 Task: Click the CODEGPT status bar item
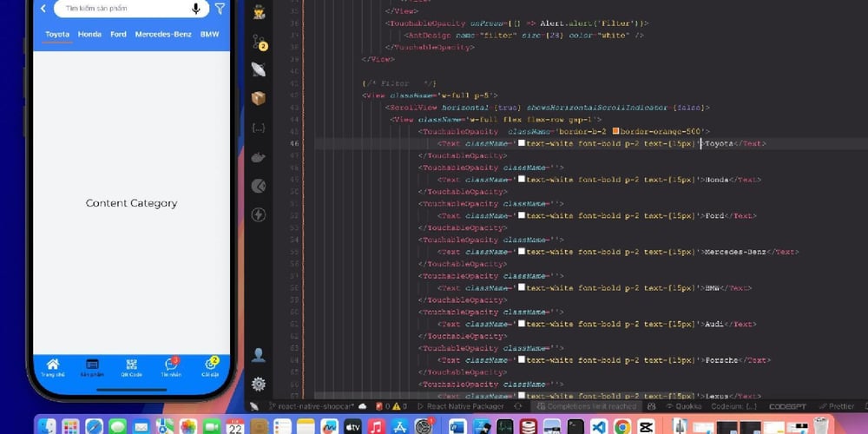pos(787,406)
